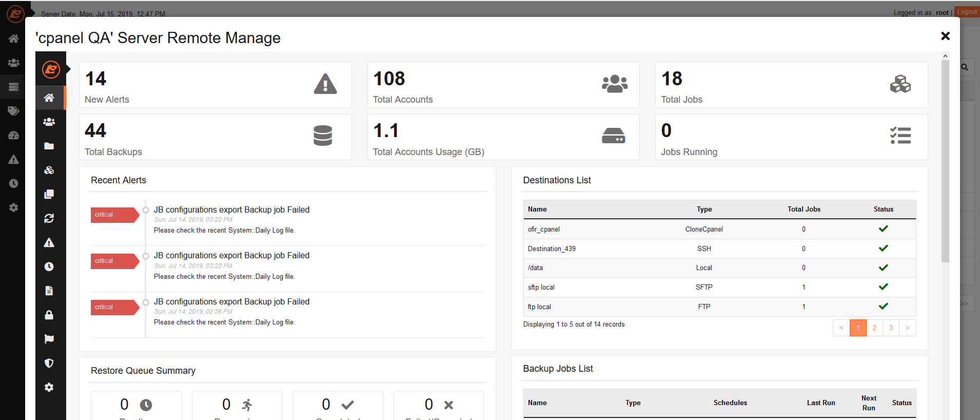
Task: Open the flag icon in modal sidebar
Action: (49, 339)
